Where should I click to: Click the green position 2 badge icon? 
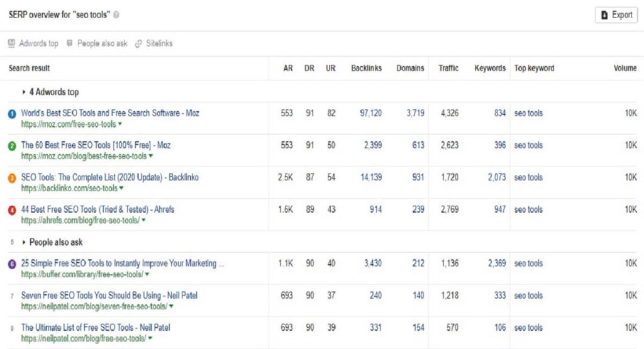tap(12, 146)
